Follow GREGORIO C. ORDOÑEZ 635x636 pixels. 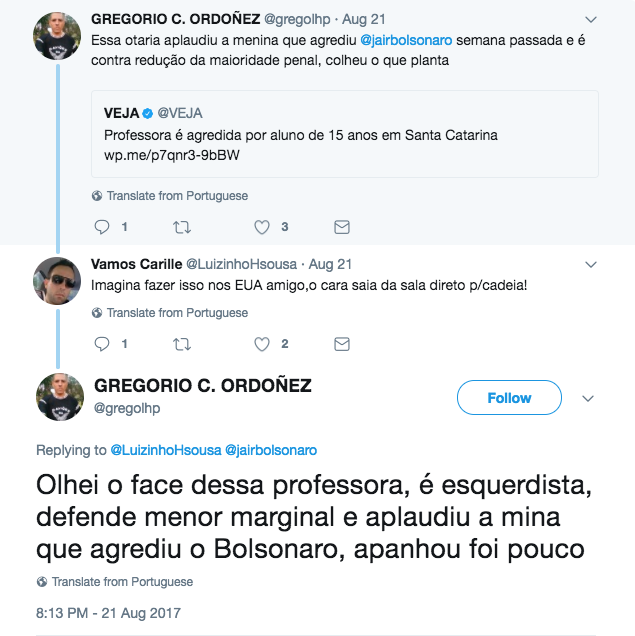click(509, 398)
